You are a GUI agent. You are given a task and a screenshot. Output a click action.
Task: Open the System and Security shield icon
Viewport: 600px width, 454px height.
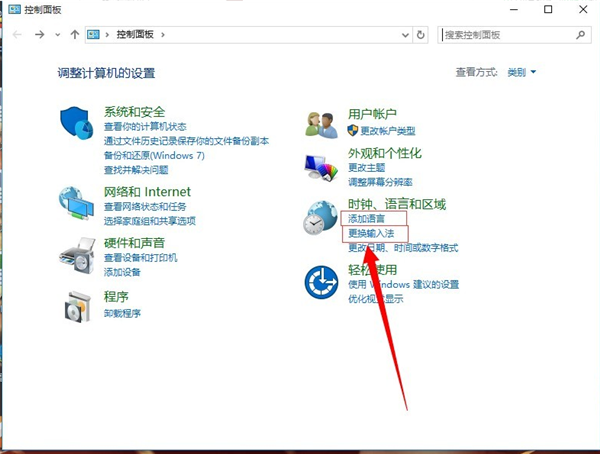pyautogui.click(x=77, y=123)
